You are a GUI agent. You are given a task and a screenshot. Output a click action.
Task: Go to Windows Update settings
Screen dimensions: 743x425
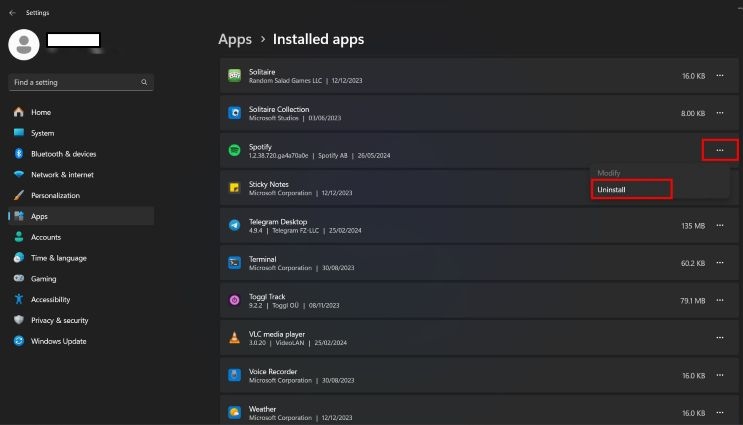tap(59, 341)
